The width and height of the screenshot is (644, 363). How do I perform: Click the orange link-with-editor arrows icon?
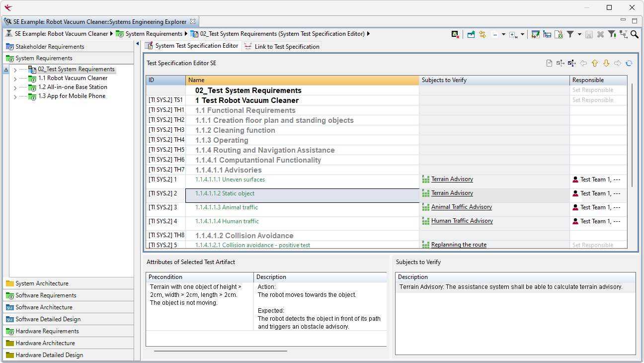click(x=483, y=34)
